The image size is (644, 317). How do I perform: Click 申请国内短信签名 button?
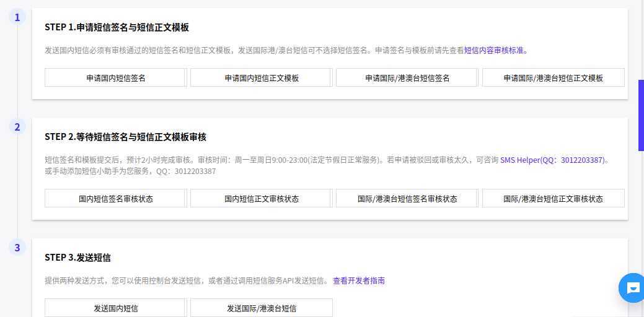pyautogui.click(x=115, y=77)
